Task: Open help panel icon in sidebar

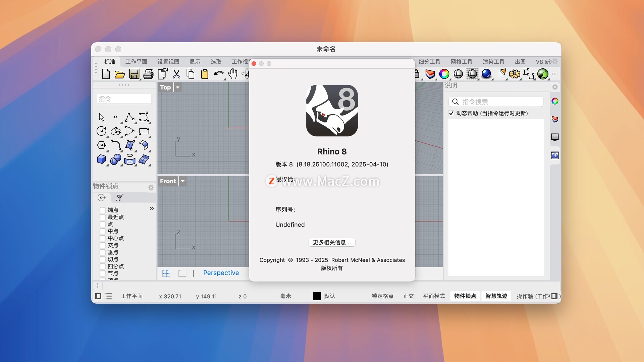Action: pyautogui.click(x=555, y=156)
